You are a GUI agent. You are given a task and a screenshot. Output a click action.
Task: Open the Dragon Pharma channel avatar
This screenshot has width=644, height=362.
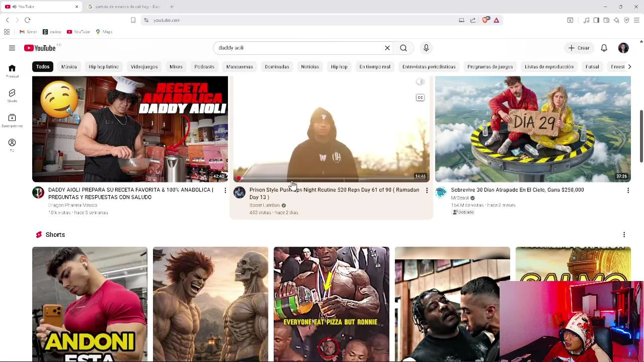[38, 193]
